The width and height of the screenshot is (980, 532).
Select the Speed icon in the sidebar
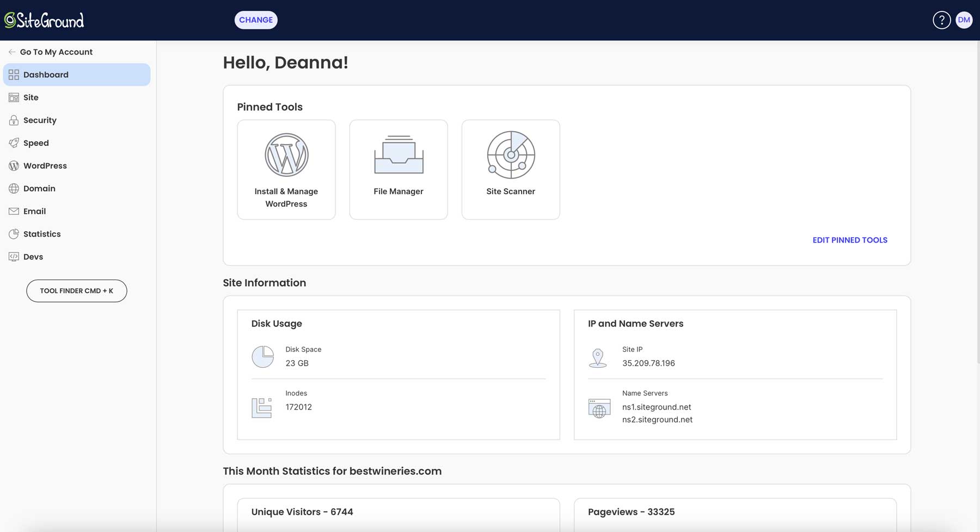tap(14, 143)
